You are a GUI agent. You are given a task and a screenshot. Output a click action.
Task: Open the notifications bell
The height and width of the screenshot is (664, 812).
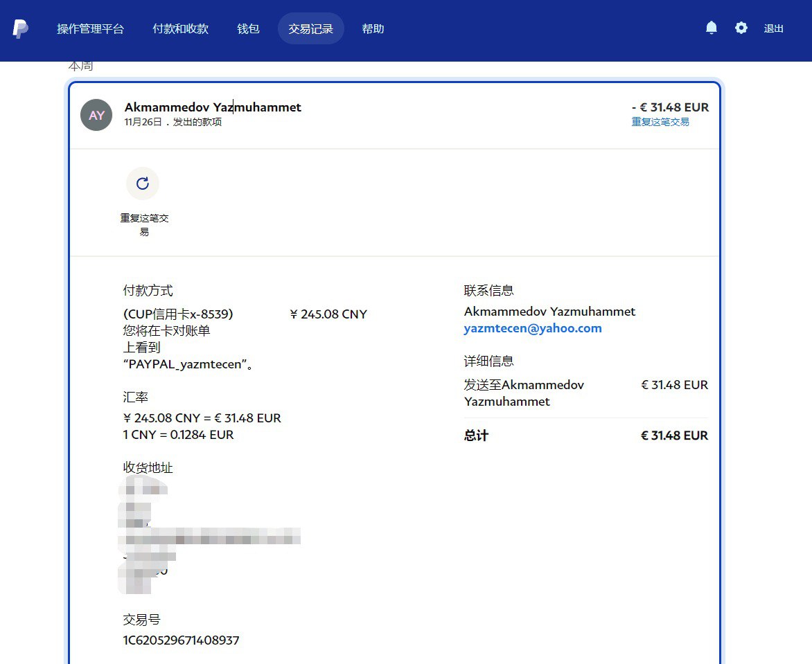[x=711, y=28]
